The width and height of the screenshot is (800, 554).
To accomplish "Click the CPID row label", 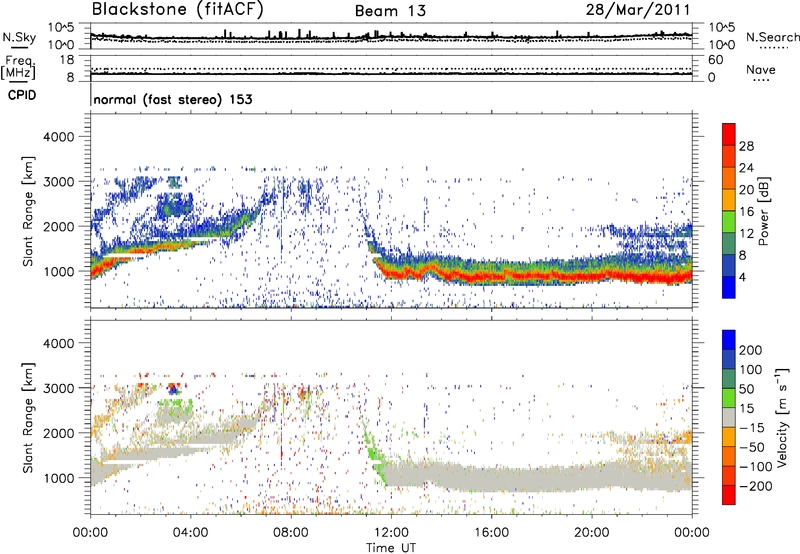I will pyautogui.click(x=22, y=95).
